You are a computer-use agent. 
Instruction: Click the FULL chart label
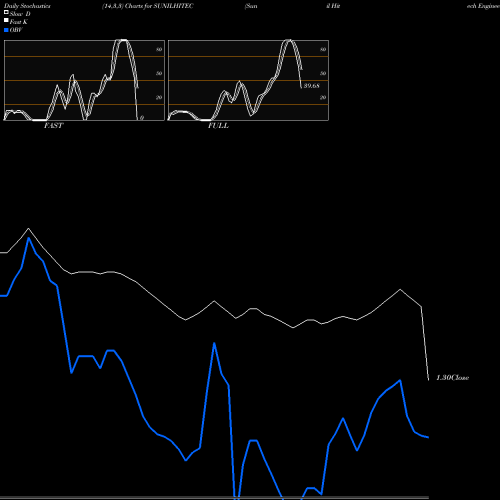(218, 126)
